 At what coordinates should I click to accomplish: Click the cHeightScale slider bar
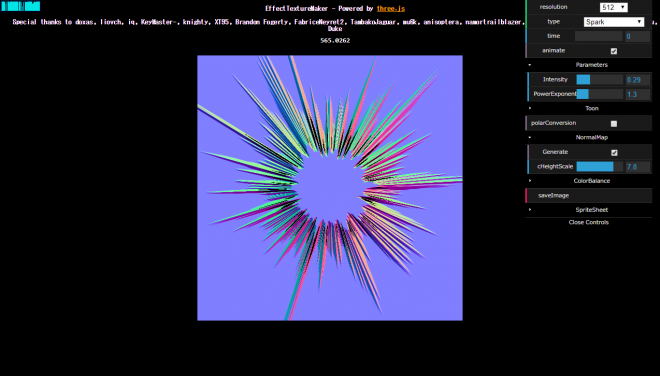pos(599,167)
